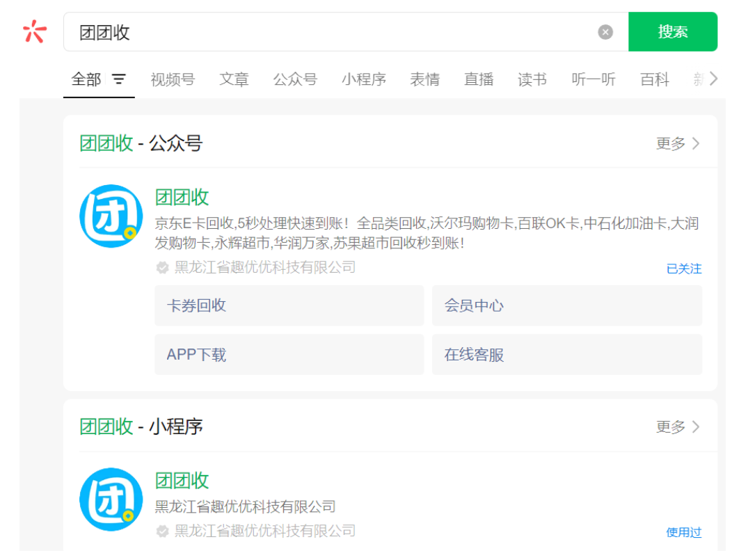Open the 团团收 official account title link
This screenshot has width=741, height=560.
182,197
